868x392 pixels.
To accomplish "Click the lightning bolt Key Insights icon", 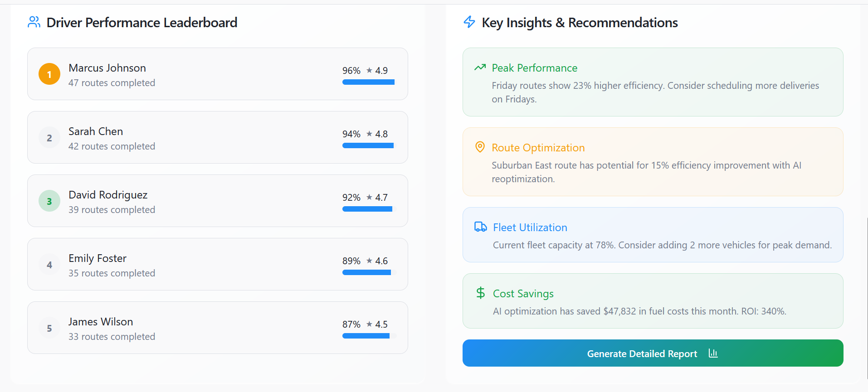I will click(469, 22).
